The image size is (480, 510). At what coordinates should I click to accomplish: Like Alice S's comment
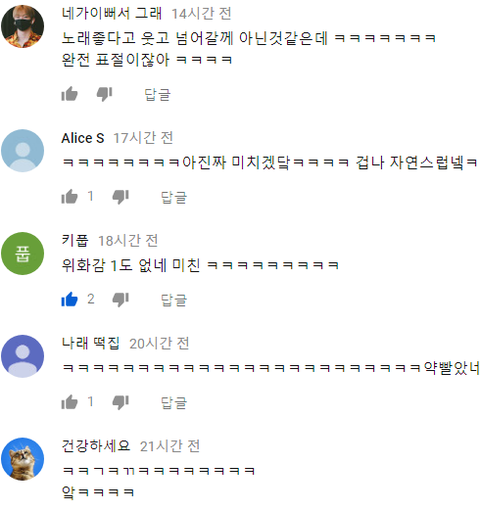(69, 197)
